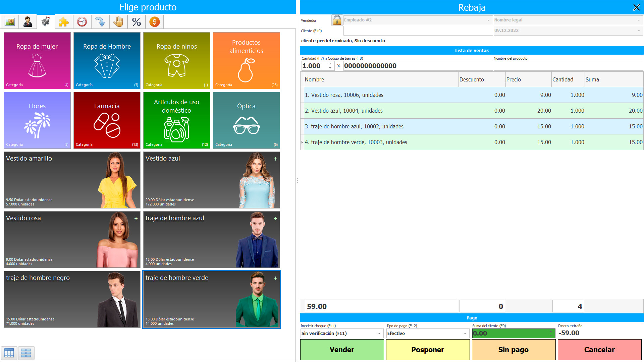Select the Vender button to complete sale
The width and height of the screenshot is (644, 362).
pos(342,349)
